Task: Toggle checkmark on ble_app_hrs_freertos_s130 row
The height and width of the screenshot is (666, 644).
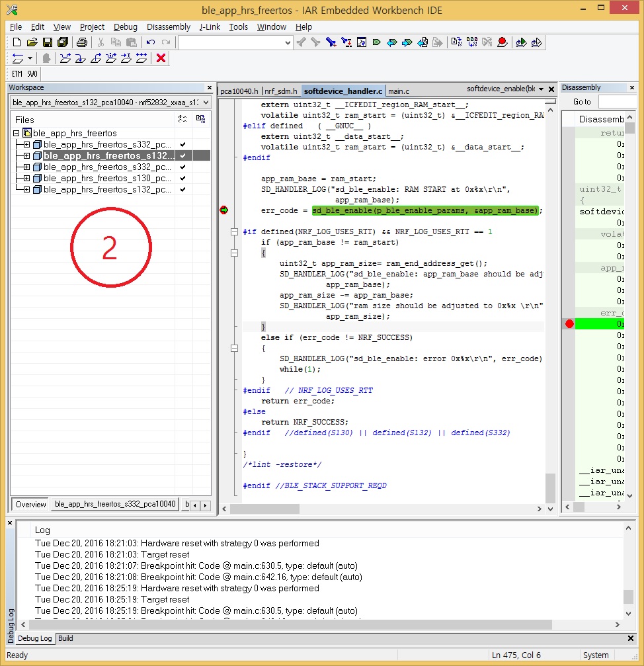Action: click(183, 178)
